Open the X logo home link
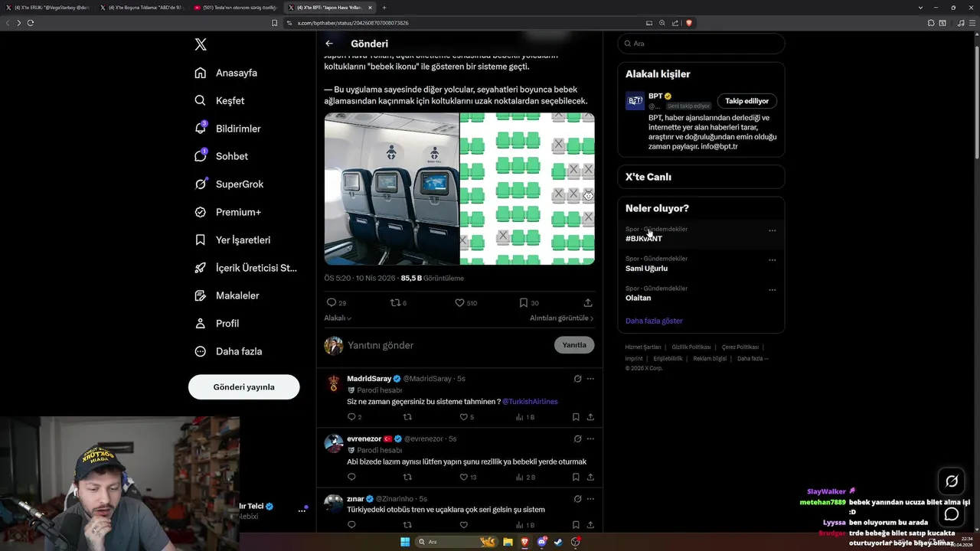Image resolution: width=980 pixels, height=551 pixels. (x=201, y=44)
